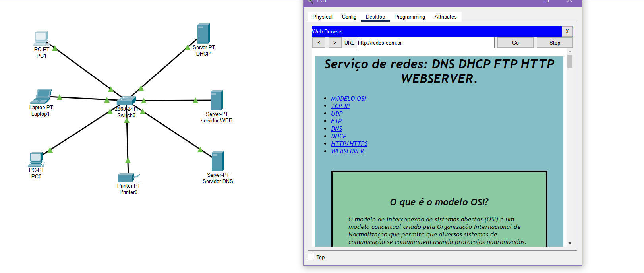The width and height of the screenshot is (644, 273).
Task: Open the MODELO OSI link
Action: coord(348,99)
